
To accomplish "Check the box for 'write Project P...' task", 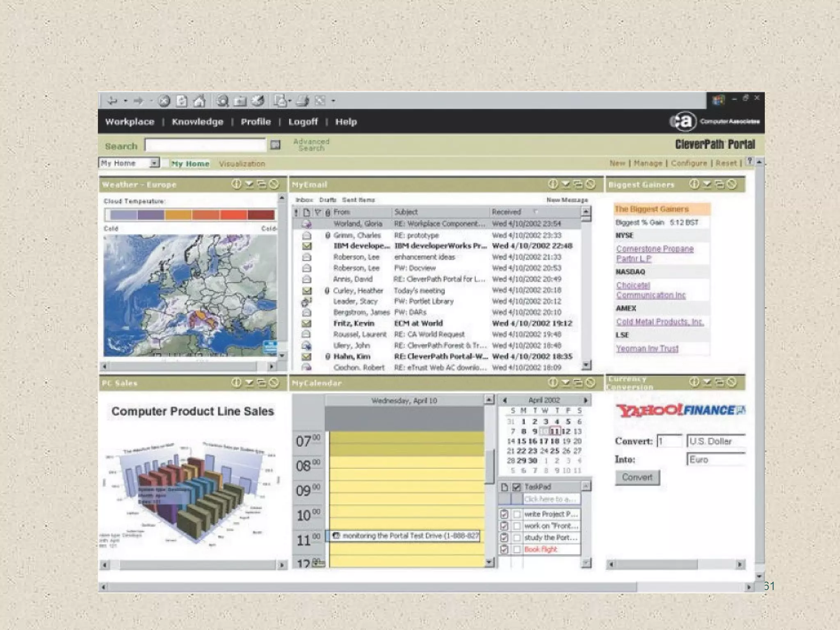I will tap(517, 514).
